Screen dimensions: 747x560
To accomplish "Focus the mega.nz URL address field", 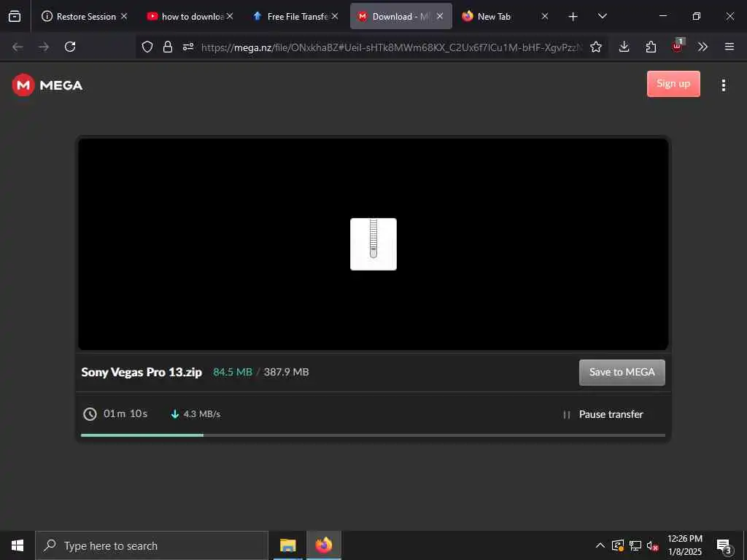I will [391, 47].
